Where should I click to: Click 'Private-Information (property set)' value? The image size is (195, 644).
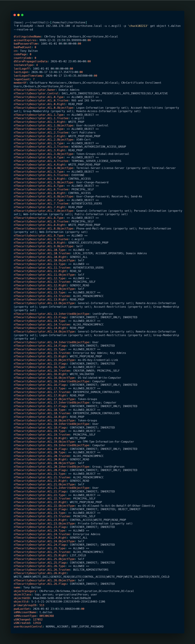[x=105, y=524]
